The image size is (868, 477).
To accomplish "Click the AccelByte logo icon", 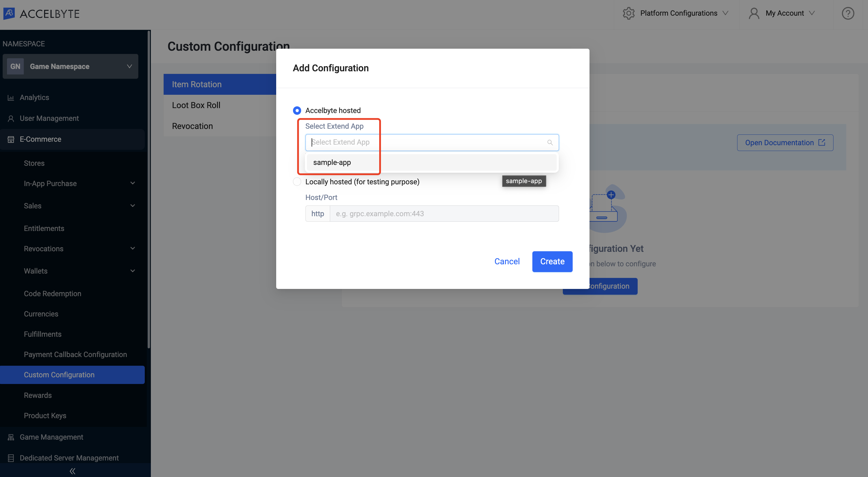I will click(9, 13).
